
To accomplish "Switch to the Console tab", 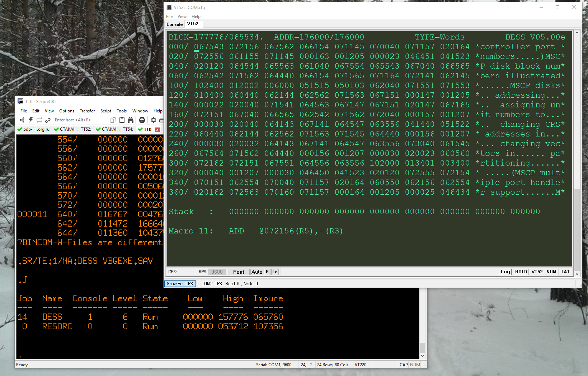I will (x=174, y=24).
